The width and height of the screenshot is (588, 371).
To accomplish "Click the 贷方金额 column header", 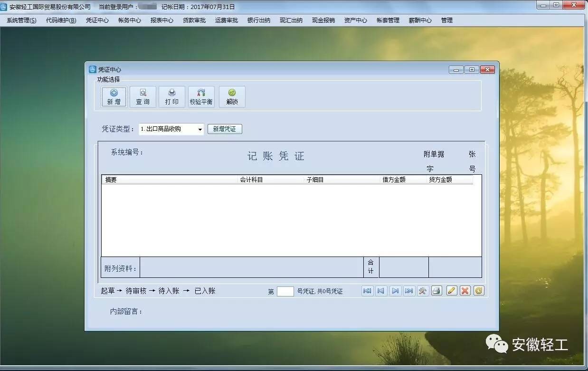I will pyautogui.click(x=450, y=180).
